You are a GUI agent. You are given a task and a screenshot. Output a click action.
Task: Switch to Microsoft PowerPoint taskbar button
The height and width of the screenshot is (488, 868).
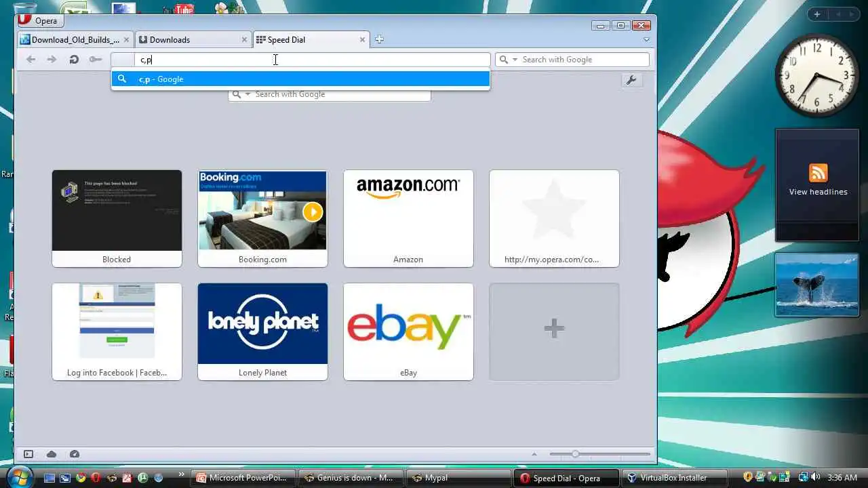[245, 478]
